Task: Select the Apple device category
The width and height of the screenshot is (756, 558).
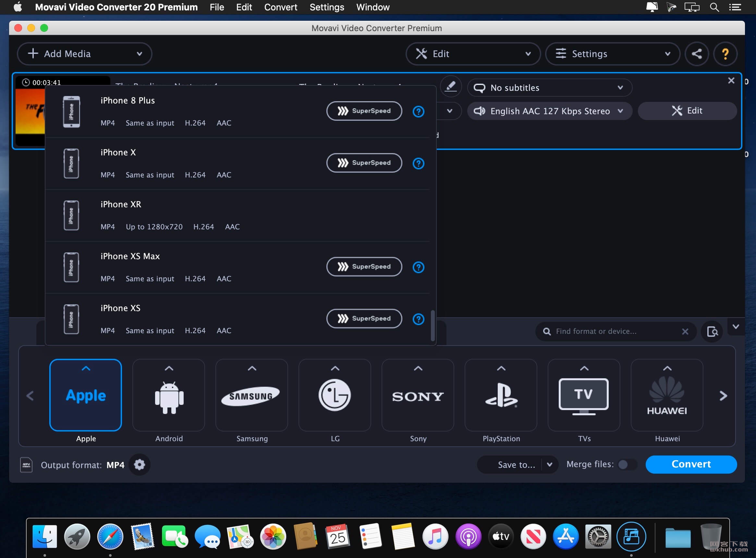Action: [86, 395]
